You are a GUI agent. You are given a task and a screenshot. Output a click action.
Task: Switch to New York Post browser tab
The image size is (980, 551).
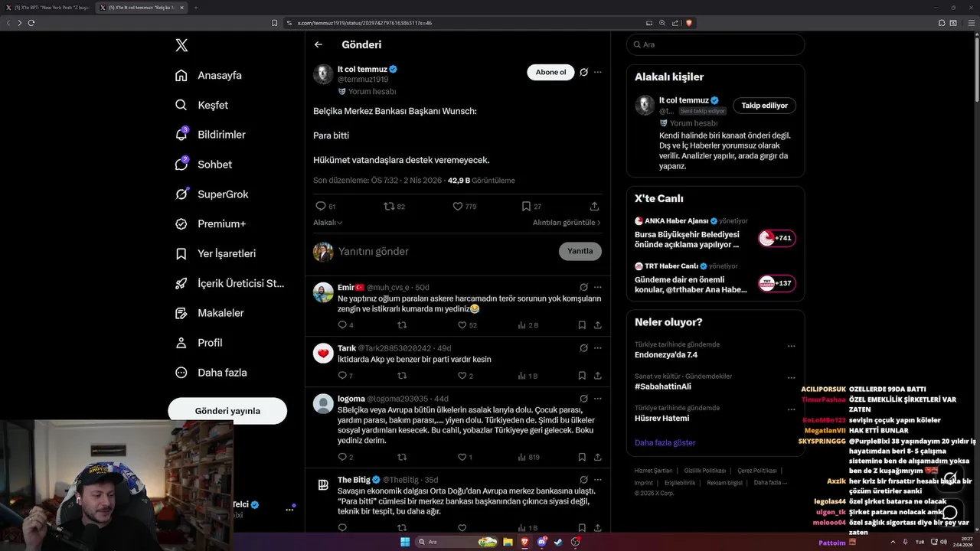(50, 8)
